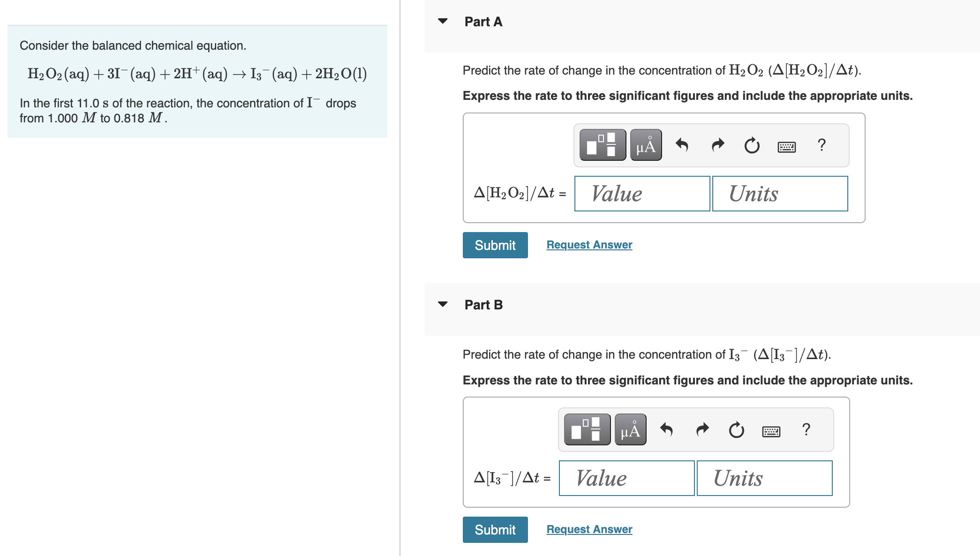Click the undo icon in Part A editor
This screenshot has width=980, height=556.
click(682, 145)
